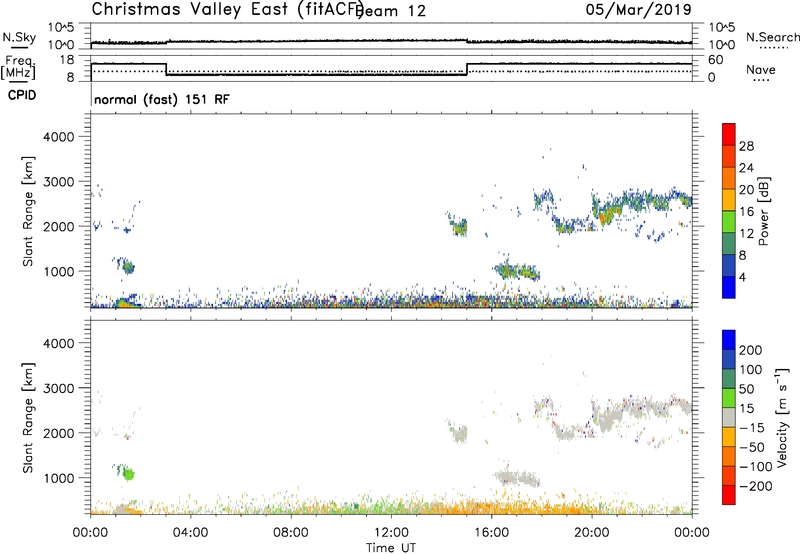Click 'Slant Range [km]' label of power panel

[28, 211]
